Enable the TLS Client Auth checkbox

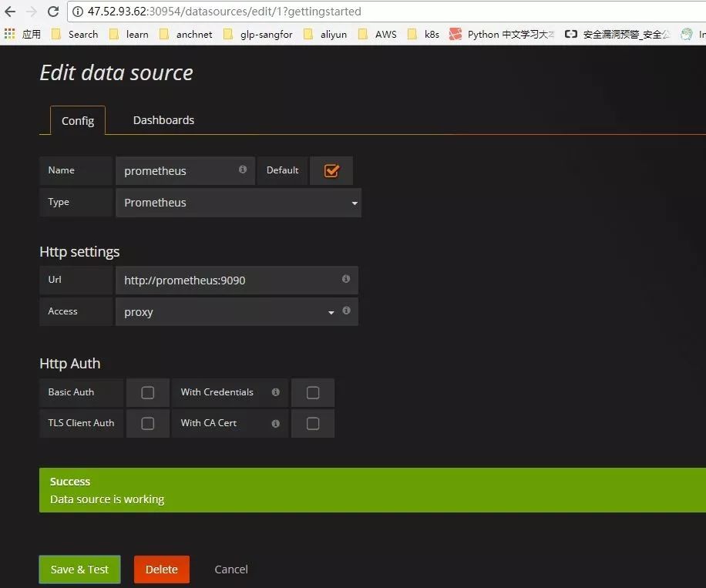[x=148, y=423]
